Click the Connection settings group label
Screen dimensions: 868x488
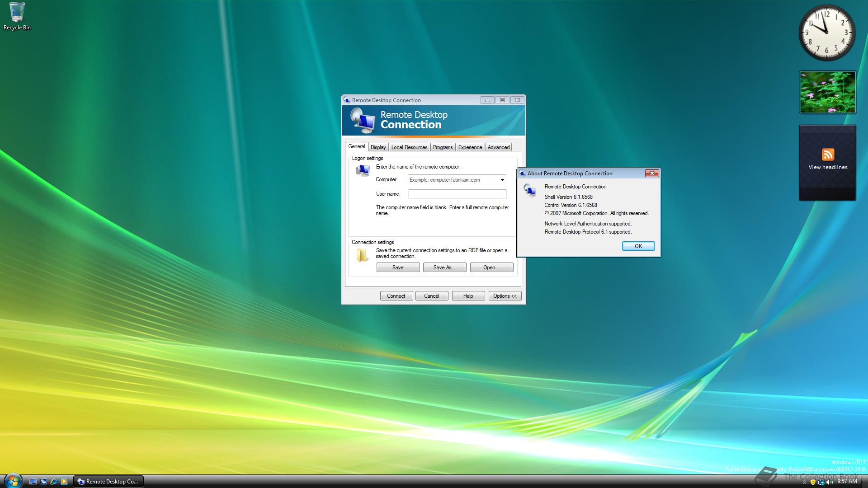pyautogui.click(x=373, y=242)
